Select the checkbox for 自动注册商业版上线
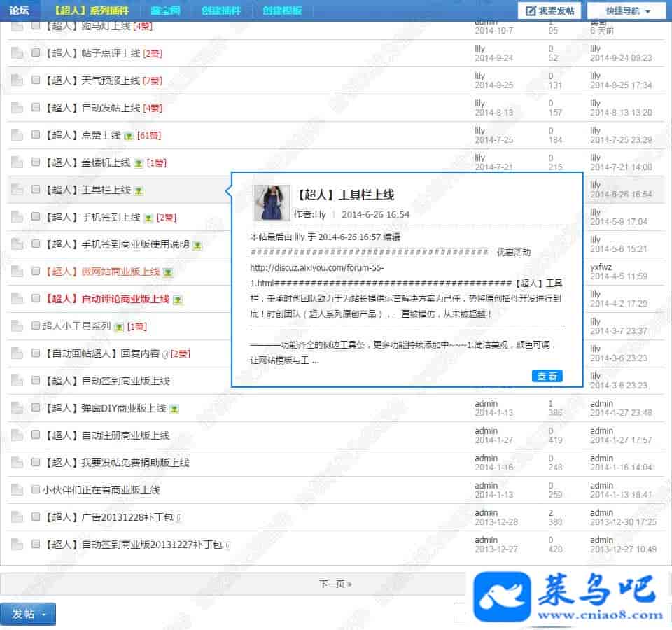 [x=36, y=435]
